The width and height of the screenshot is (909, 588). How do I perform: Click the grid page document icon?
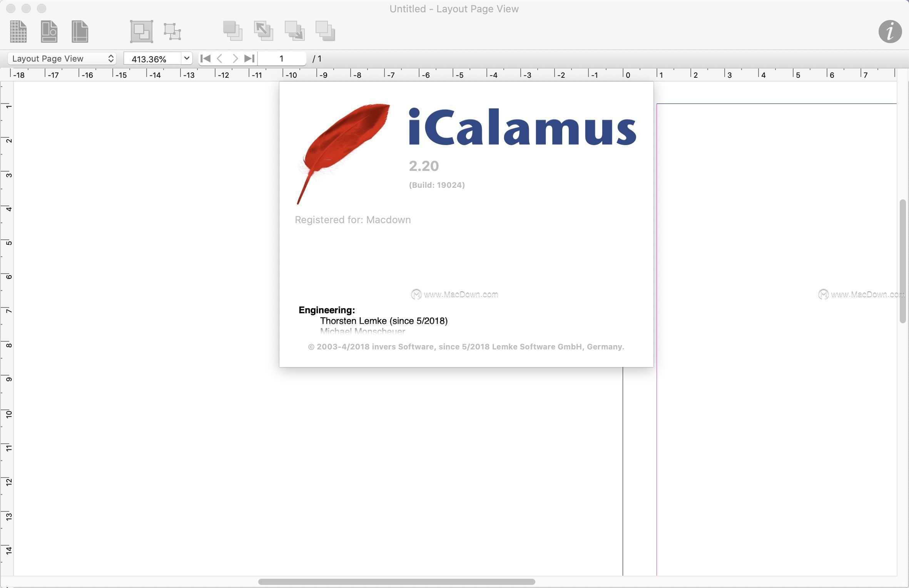coord(18,31)
